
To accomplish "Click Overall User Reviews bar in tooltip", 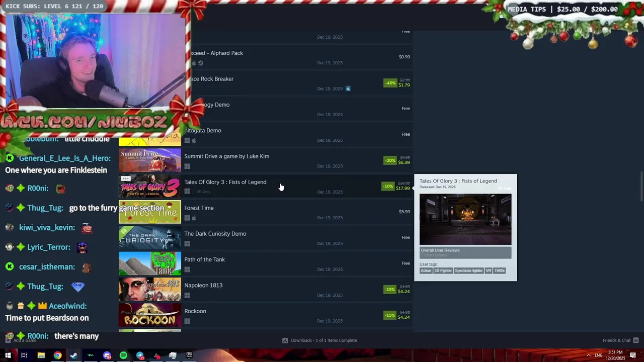I will 465,252.
